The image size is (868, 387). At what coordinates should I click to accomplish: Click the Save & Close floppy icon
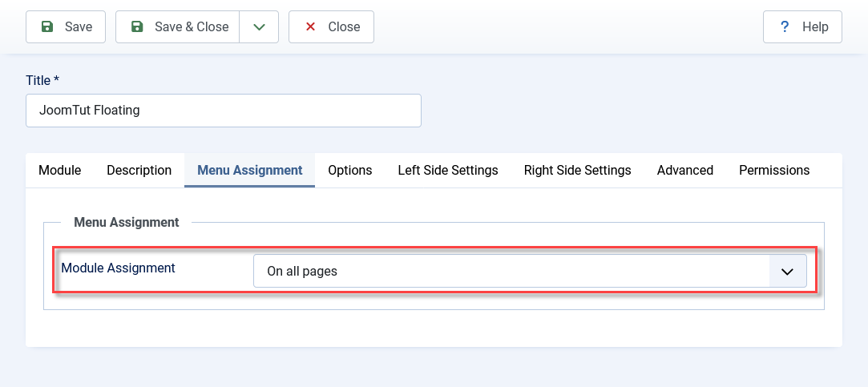point(137,26)
